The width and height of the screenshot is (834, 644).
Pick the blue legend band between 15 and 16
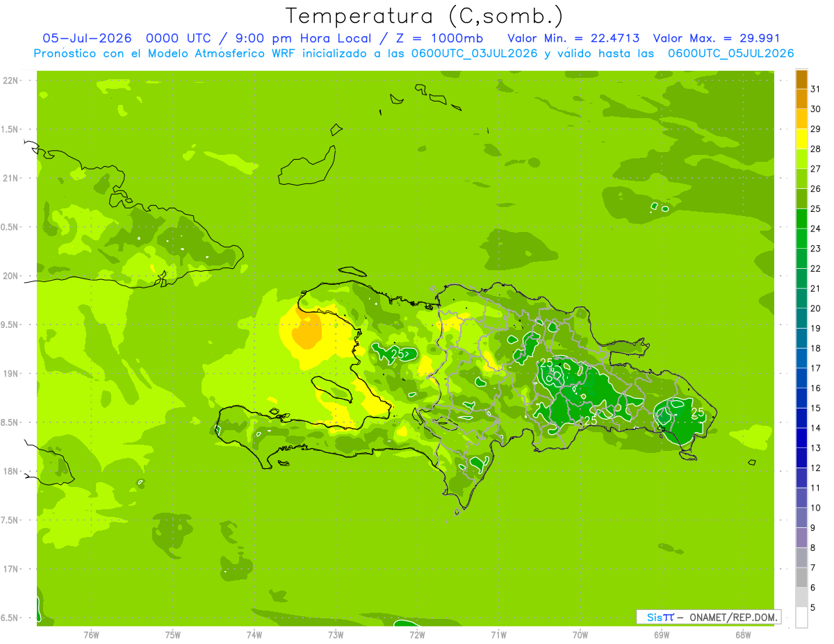[x=801, y=398]
